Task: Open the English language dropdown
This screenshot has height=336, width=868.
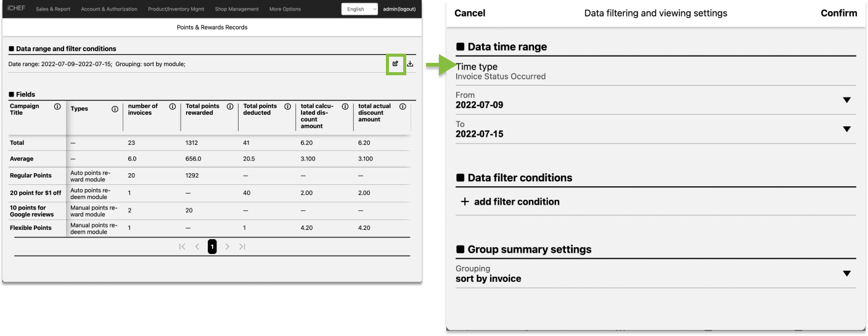Action: [x=360, y=9]
